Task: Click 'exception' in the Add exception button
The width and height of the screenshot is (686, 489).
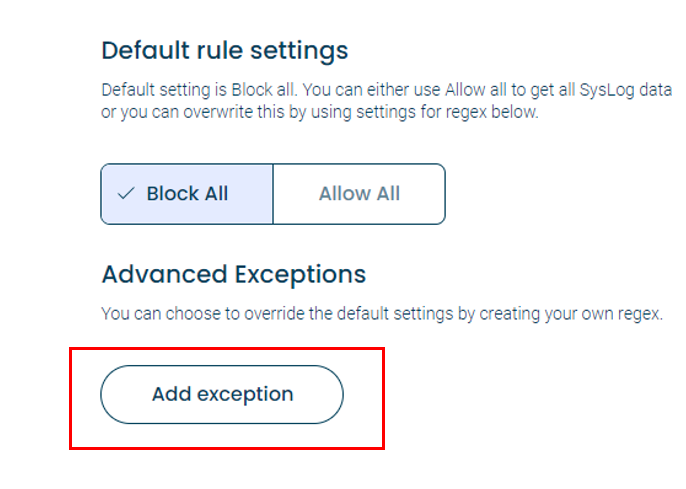Action: [245, 395]
